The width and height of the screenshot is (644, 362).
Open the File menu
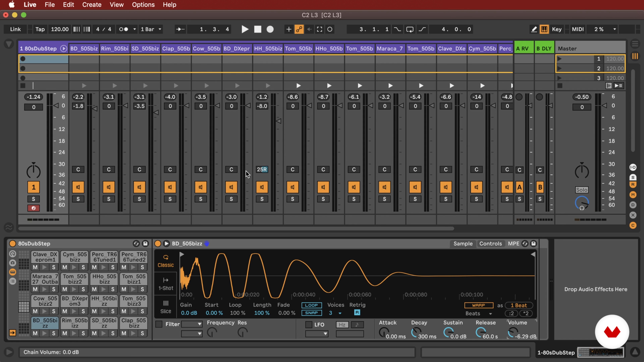49,5
